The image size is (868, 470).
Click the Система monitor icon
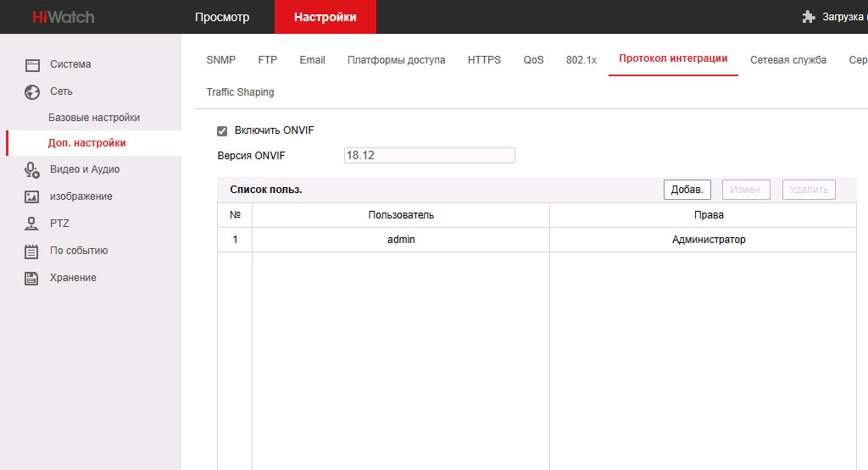(32, 65)
